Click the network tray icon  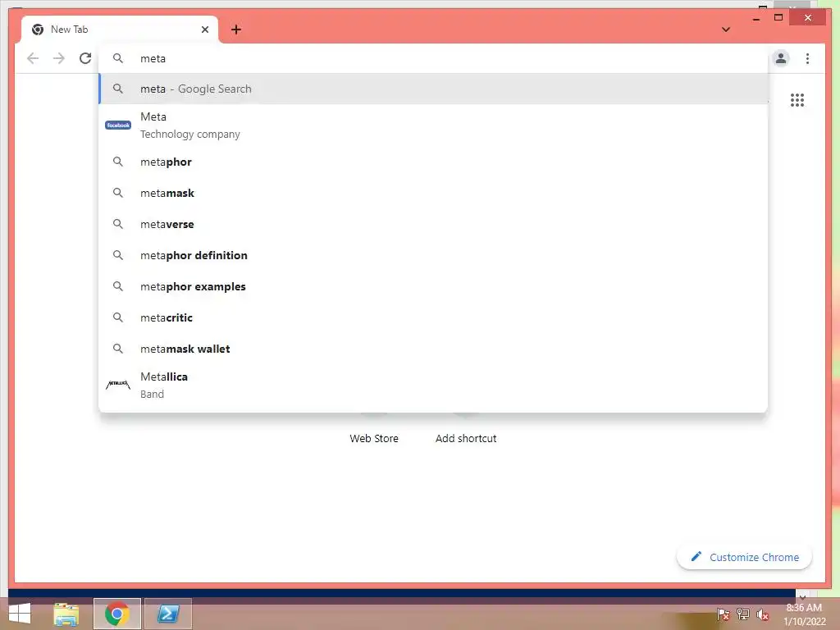743,614
